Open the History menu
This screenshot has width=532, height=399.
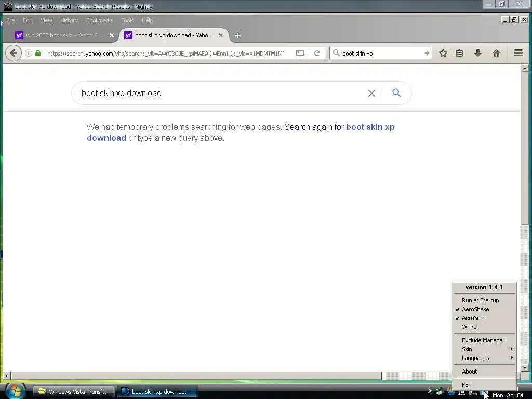click(x=69, y=20)
